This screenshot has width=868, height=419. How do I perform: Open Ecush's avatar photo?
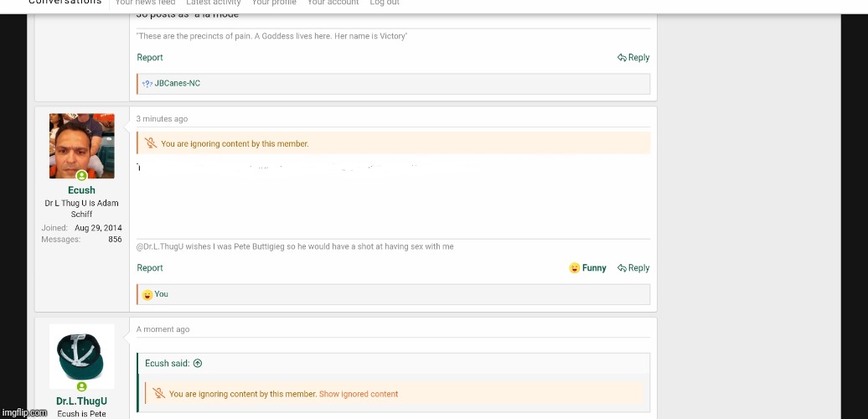[81, 146]
